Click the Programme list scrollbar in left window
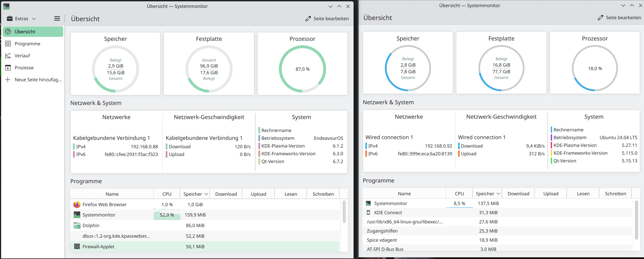Image resolution: width=644 pixels, height=259 pixels. (x=344, y=212)
